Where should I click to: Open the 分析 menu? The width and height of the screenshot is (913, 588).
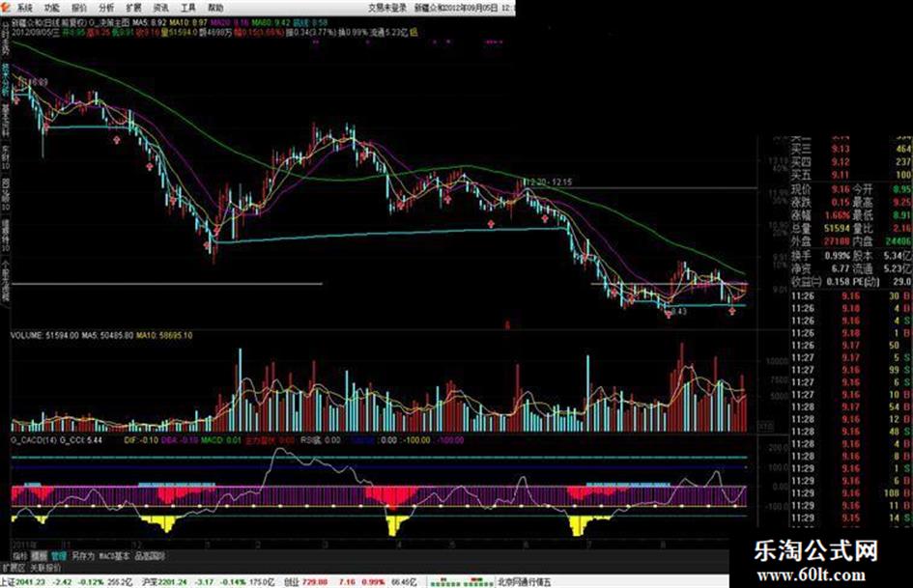106,8
